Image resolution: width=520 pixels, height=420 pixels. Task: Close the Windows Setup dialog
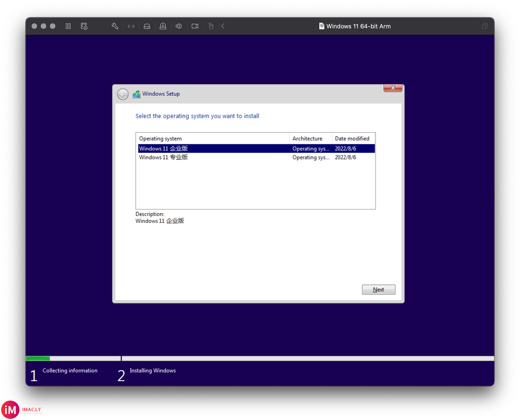tap(393, 88)
